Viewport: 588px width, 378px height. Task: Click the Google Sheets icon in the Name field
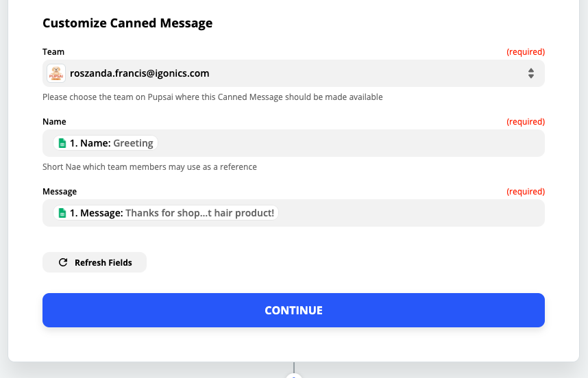tap(62, 143)
